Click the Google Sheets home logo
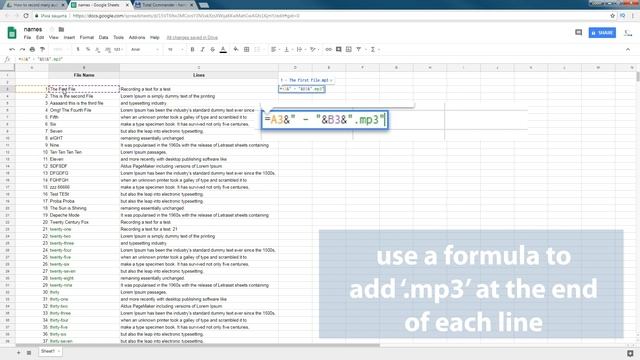The height and width of the screenshot is (360, 640). [x=12, y=33]
